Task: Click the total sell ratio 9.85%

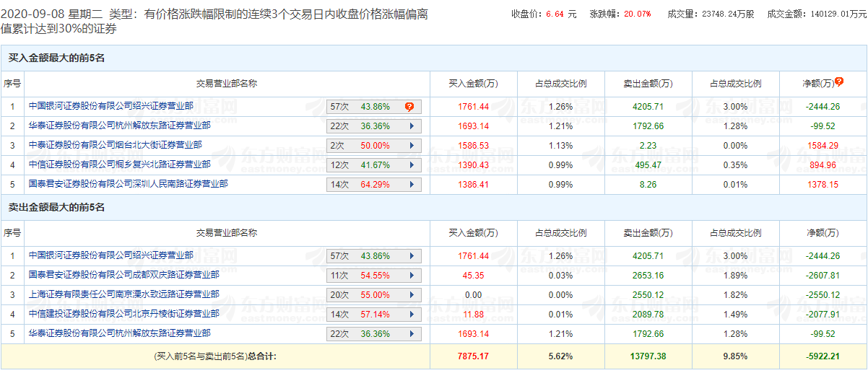Action: click(735, 356)
